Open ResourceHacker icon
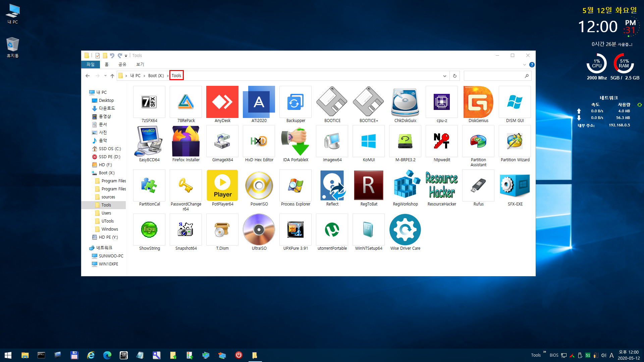 tap(442, 185)
